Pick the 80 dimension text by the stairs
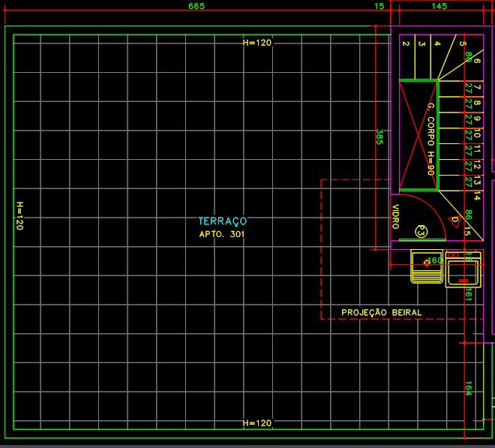This screenshot has height=448, width=495. 469,57
